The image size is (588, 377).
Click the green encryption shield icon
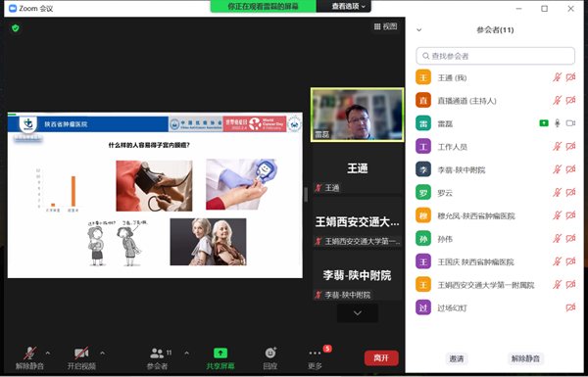tap(16, 28)
